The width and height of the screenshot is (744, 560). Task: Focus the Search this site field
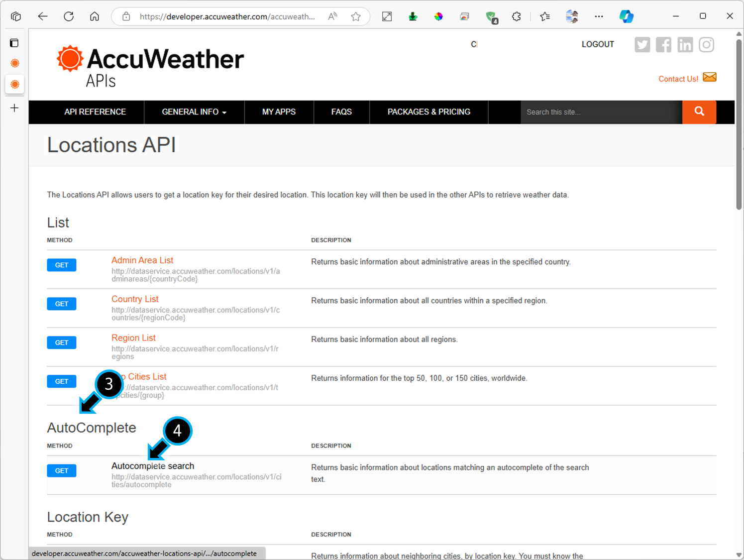coord(601,112)
